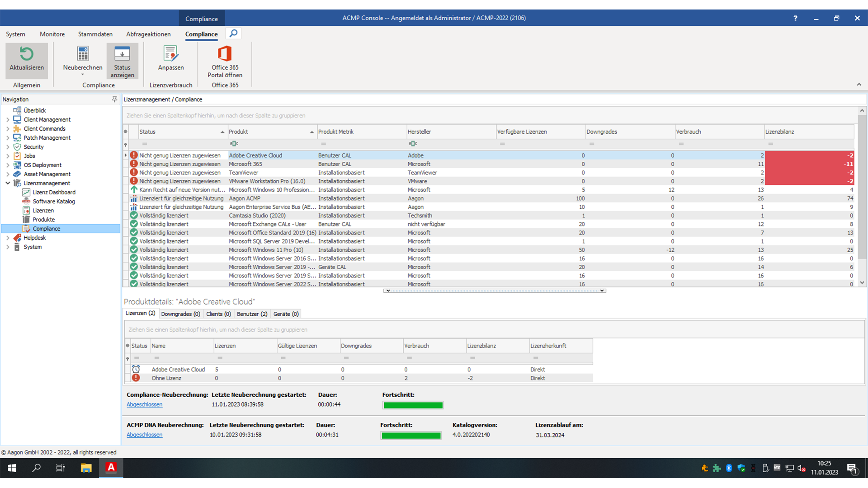Click upgrade arrow icon of Windows 10 row
868x488 pixels.
tap(134, 189)
